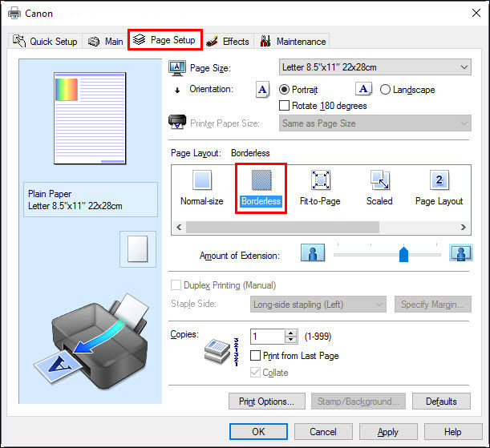Select the Normal-size layout icon
This screenshot has height=448, width=490.
coord(202,180)
